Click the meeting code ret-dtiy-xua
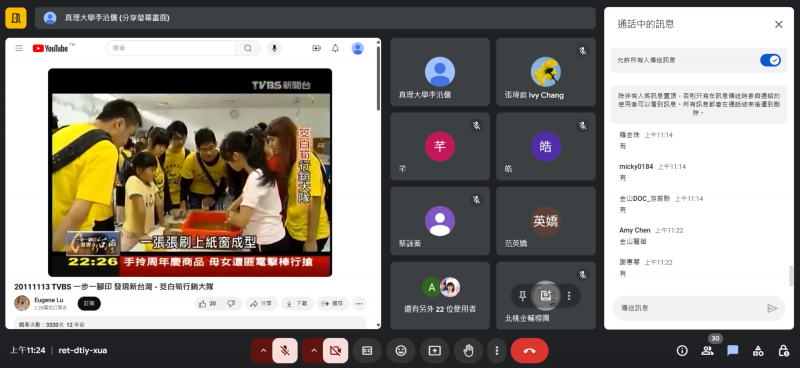This screenshot has width=800, height=368. tap(83, 351)
